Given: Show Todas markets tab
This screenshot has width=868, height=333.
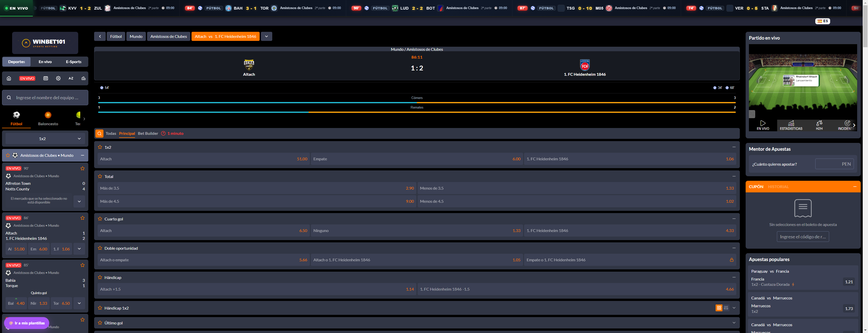Looking at the screenshot, I should click(x=111, y=134).
